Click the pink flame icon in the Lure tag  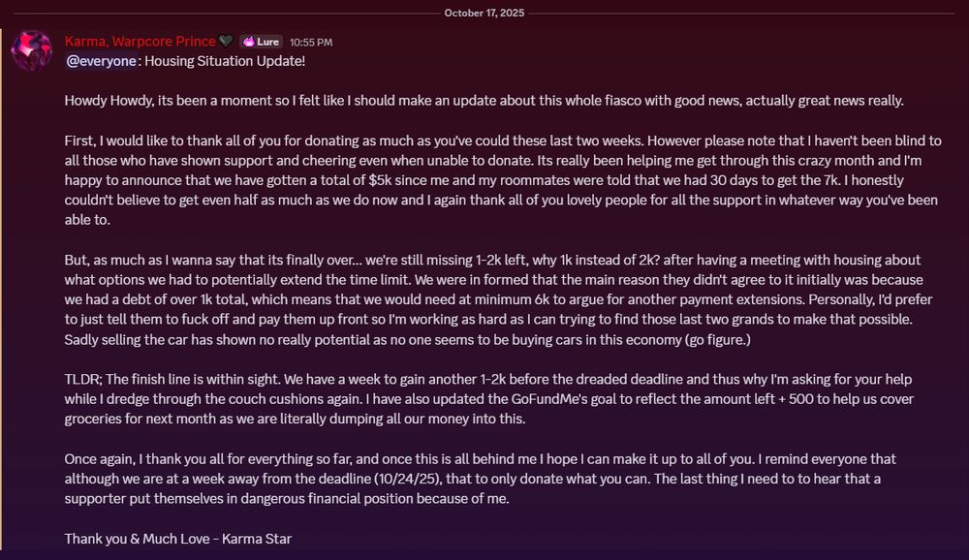pos(248,42)
